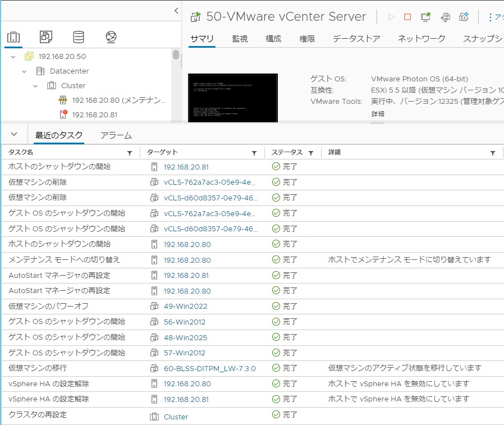Switch to the アラーム tab
This screenshot has height=425, width=504.
coord(116,135)
